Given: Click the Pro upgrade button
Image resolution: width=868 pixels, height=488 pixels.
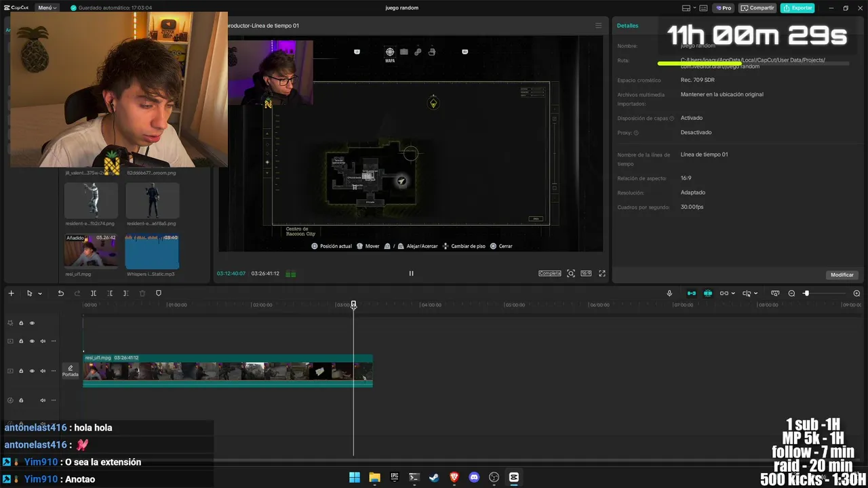Looking at the screenshot, I should 725,8.
